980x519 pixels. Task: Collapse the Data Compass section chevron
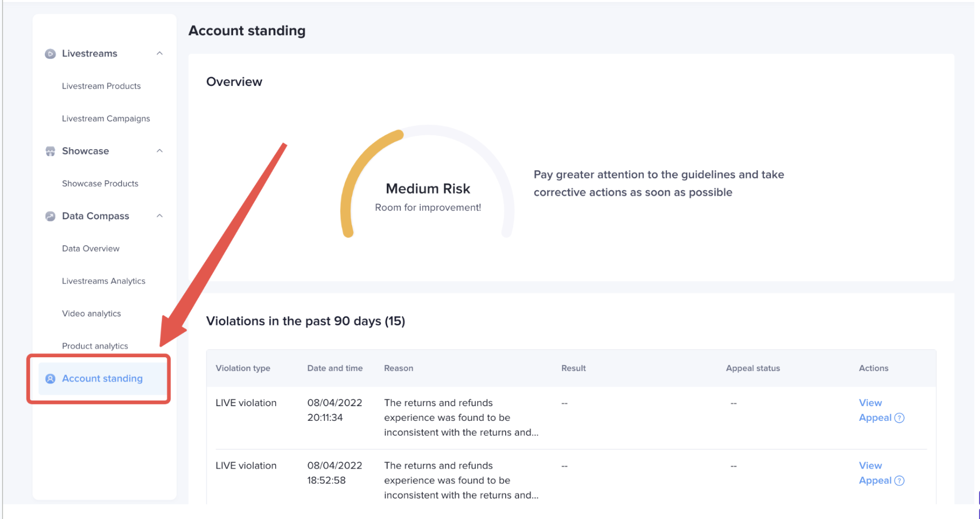159,216
